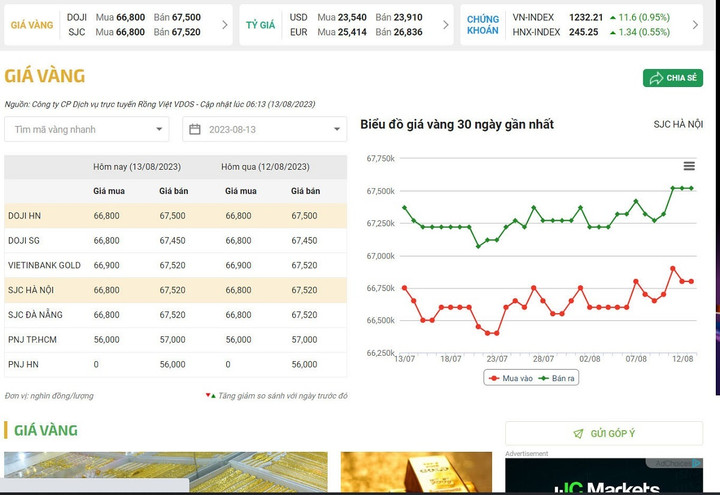Select the DOJI HN table row
This screenshot has height=495, width=720.
click(x=175, y=216)
